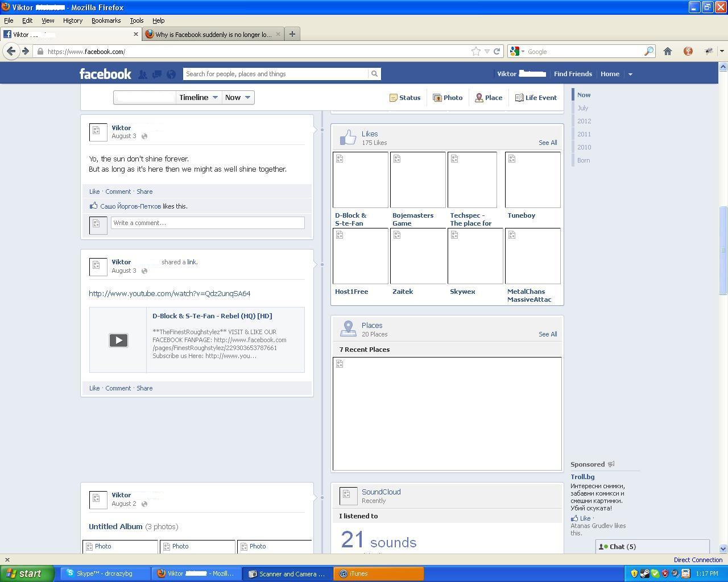Open Untitled Album link
This screenshot has height=582, width=728.
pyautogui.click(x=115, y=526)
